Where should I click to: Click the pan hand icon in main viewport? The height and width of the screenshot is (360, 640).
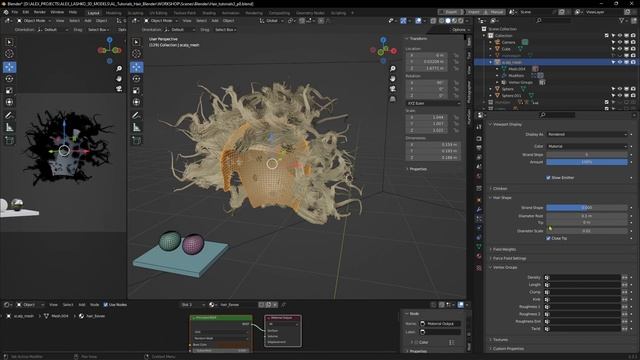tap(393, 78)
